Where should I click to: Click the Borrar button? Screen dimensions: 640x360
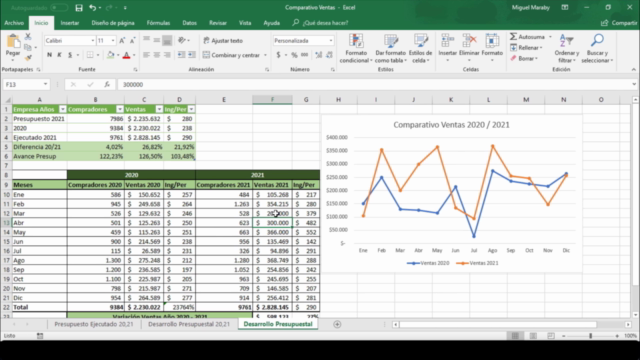[x=524, y=58]
